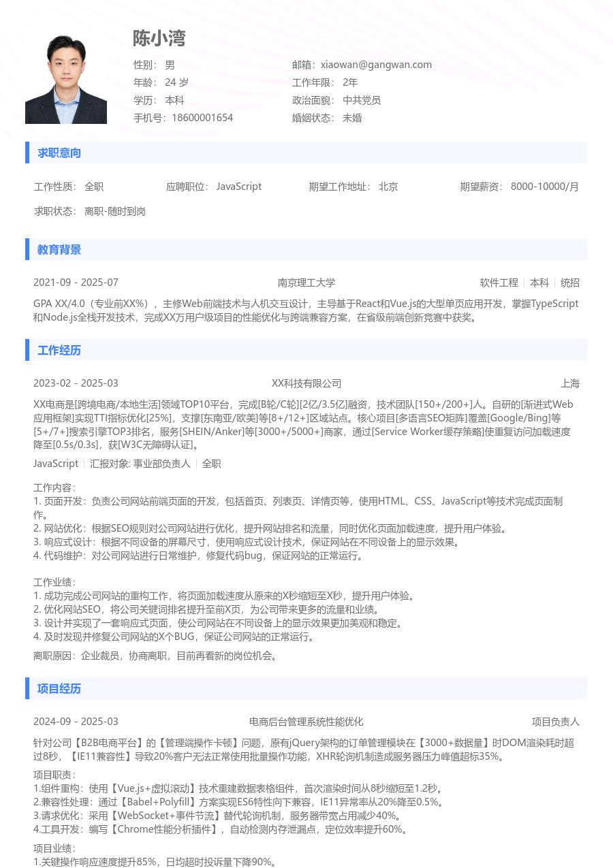Select the 中共党员 political status value
Image resolution: width=613 pixels, height=868 pixels.
click(x=362, y=99)
